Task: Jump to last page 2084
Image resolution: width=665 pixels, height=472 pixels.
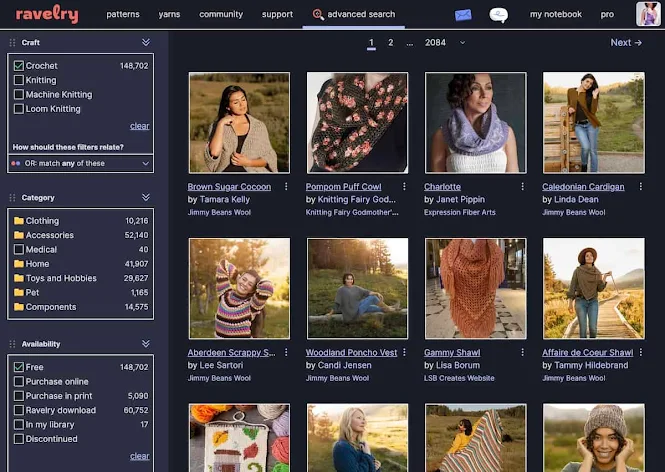Action: pyautogui.click(x=435, y=42)
